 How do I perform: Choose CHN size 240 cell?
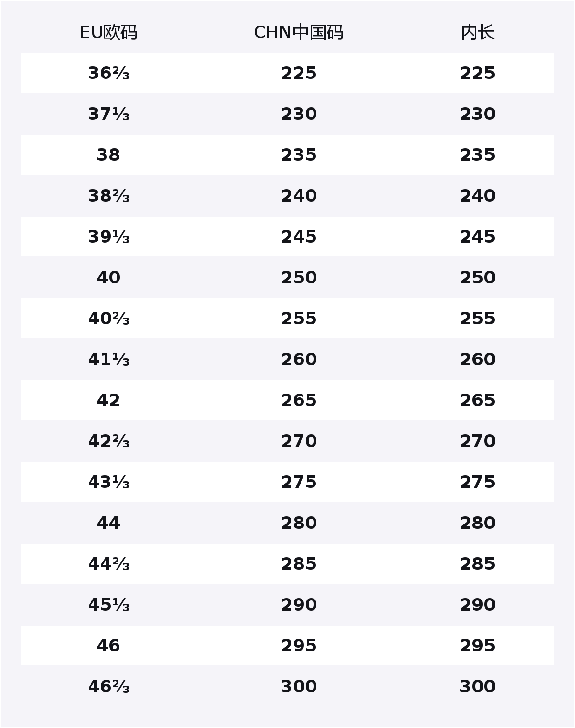(299, 196)
